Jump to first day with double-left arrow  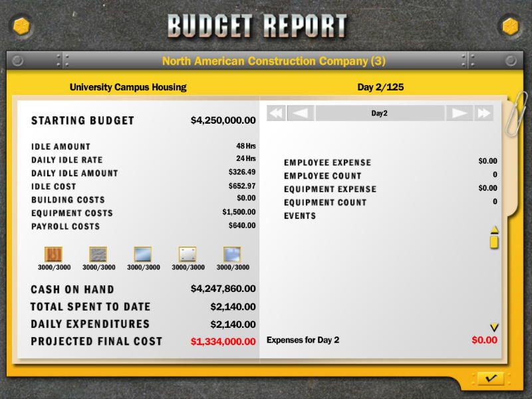276,114
